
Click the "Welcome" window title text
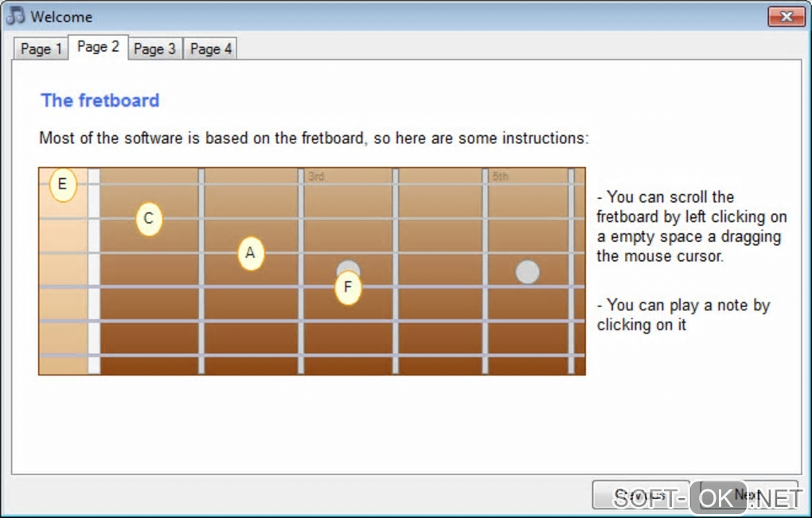coord(61,16)
